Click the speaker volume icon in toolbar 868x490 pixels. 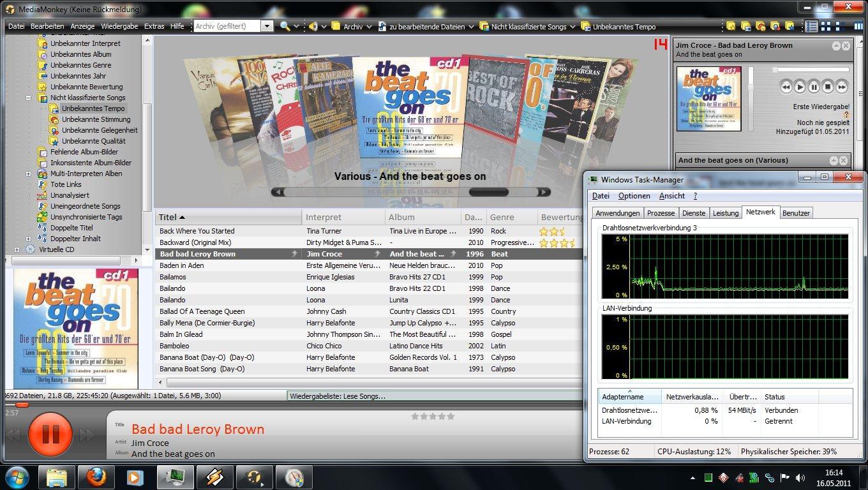coord(313,26)
